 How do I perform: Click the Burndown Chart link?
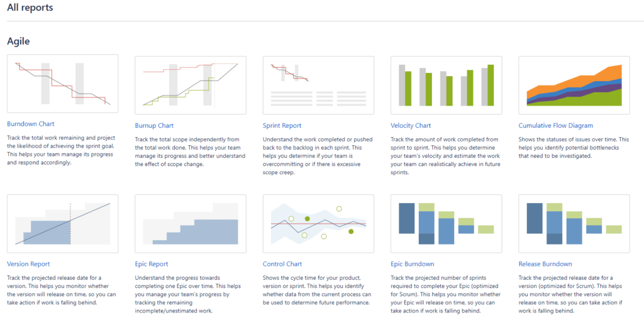[x=31, y=124]
